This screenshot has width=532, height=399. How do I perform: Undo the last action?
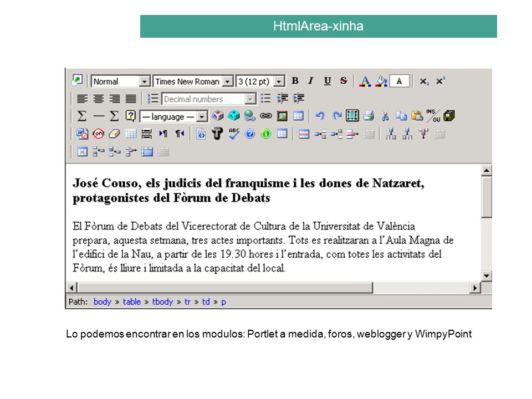point(320,116)
